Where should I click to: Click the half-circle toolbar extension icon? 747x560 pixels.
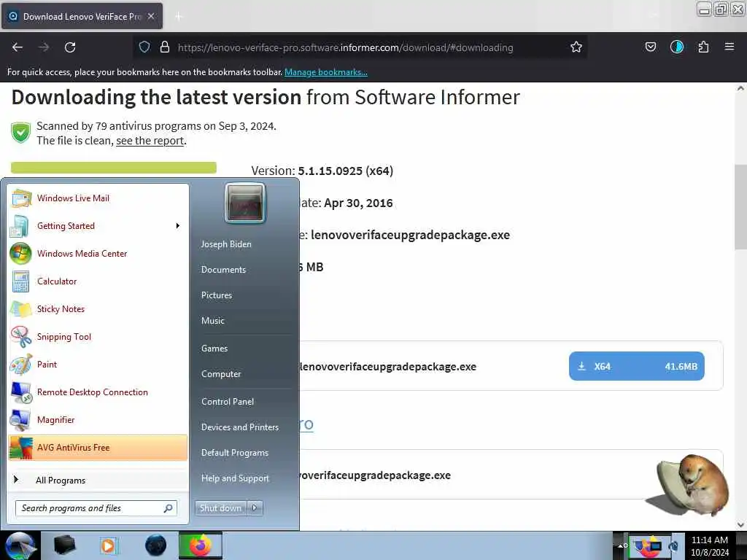[x=677, y=47]
